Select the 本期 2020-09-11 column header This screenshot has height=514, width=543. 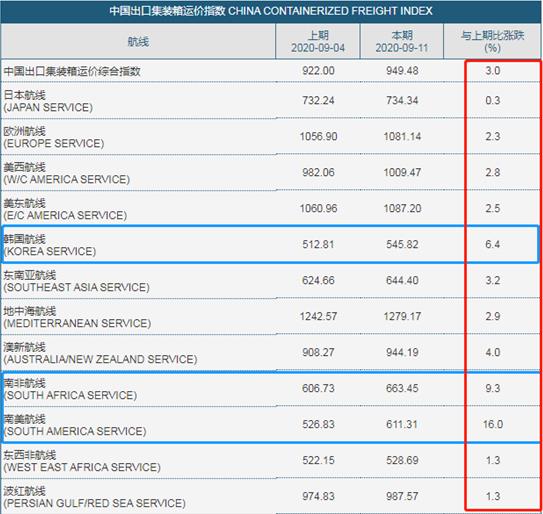click(x=402, y=42)
